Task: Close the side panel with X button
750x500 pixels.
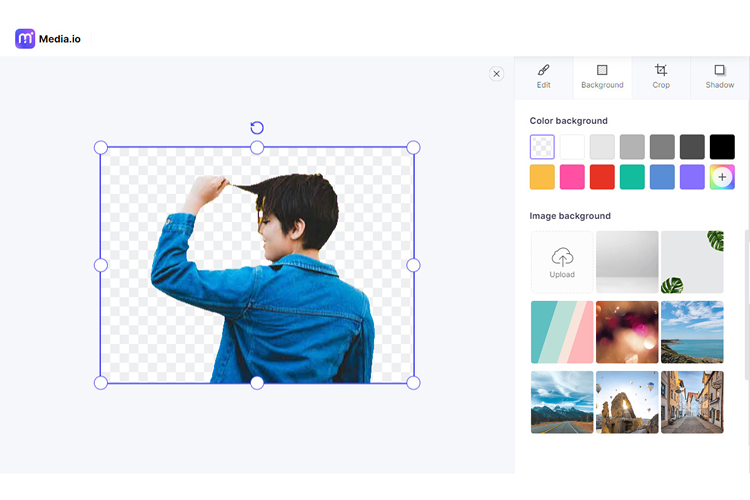Action: pyautogui.click(x=496, y=74)
